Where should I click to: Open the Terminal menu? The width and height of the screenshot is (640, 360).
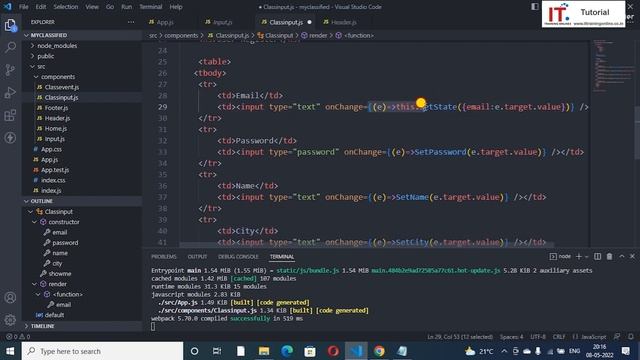(151, 7)
